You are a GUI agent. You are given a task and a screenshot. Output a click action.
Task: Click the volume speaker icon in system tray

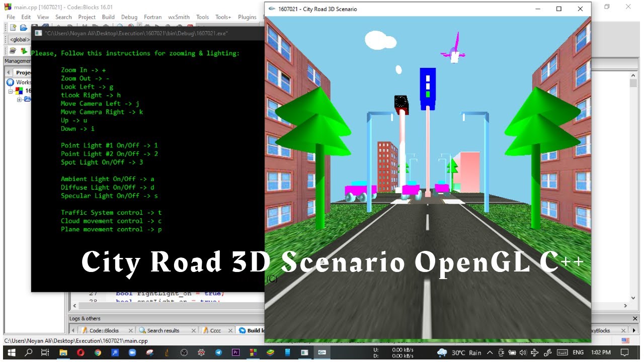coord(523,352)
